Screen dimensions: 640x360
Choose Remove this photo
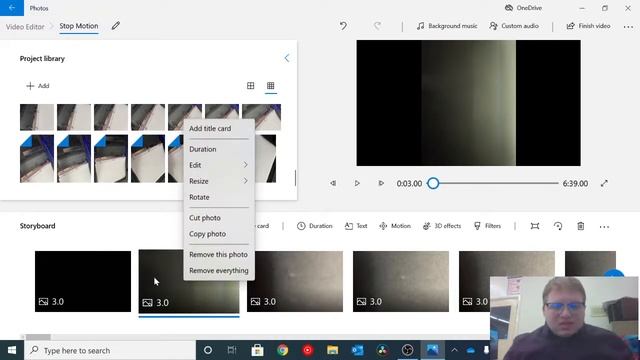219,255
